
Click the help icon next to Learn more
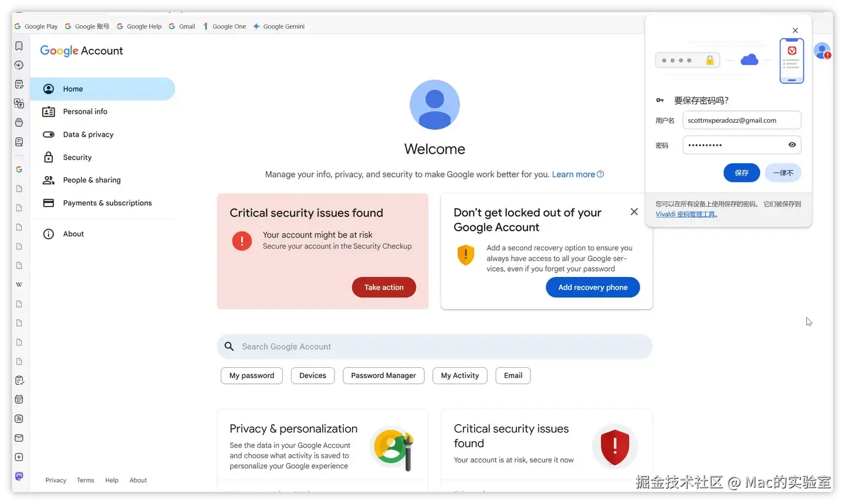click(x=600, y=174)
